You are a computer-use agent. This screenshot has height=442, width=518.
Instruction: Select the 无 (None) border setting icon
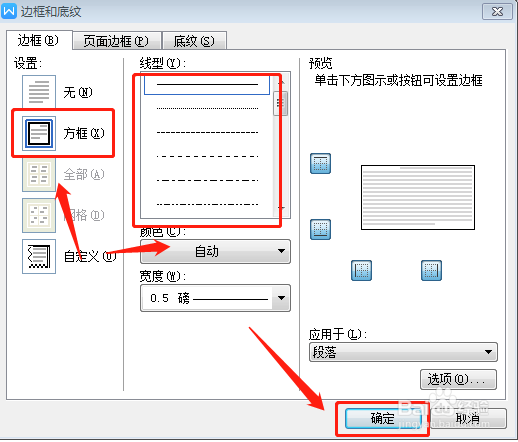point(39,92)
